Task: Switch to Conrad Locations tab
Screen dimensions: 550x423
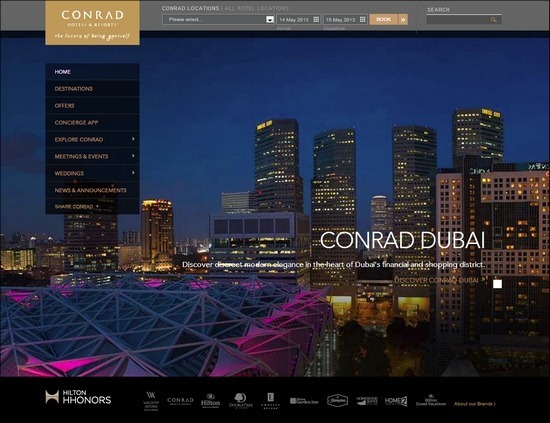Action: point(190,8)
